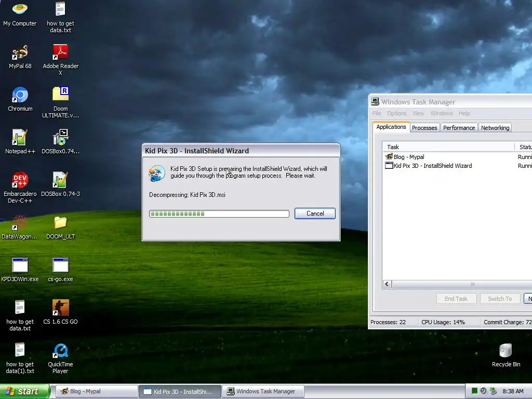
Task: Click the safely remove hardware tray icon
Action: pyautogui.click(x=493, y=391)
